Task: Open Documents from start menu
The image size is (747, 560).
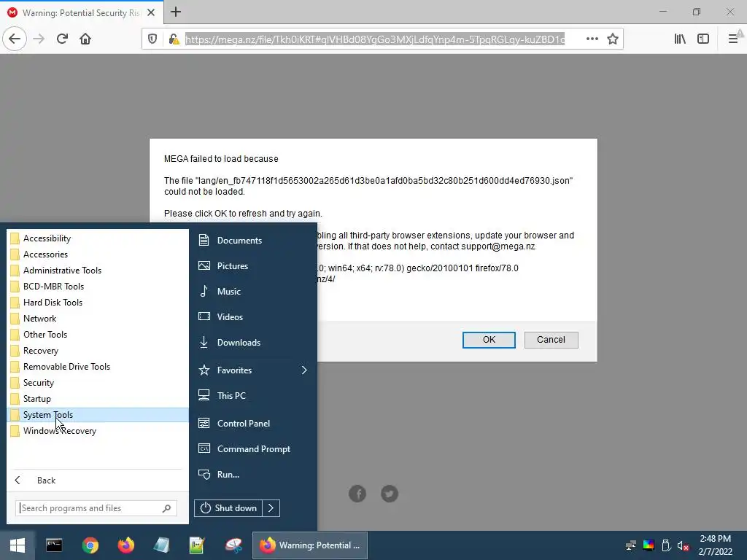Action: (x=253, y=241)
